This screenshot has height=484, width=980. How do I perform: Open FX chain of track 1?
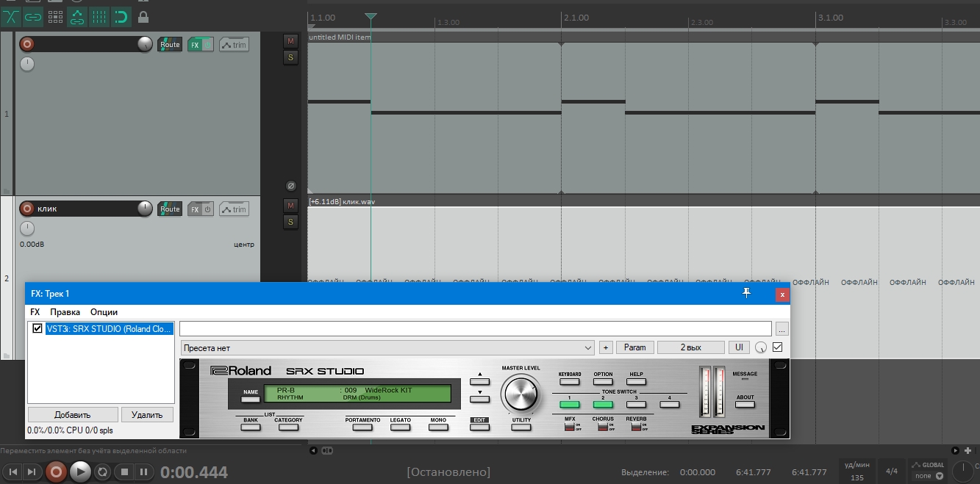coord(195,45)
